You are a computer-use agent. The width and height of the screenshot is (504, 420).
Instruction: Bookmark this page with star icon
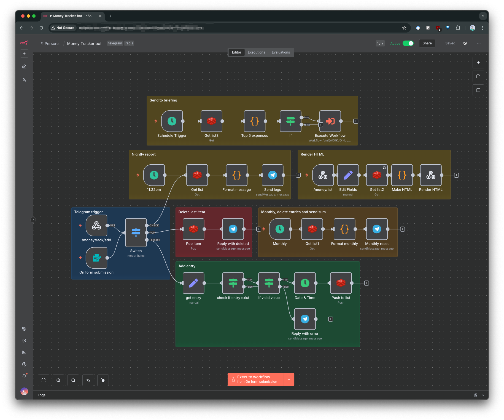[404, 28]
